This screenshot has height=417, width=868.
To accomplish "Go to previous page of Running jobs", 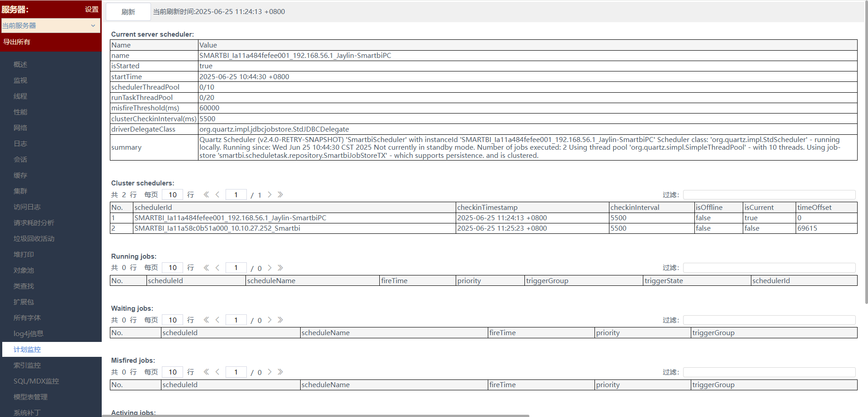I will pos(217,268).
